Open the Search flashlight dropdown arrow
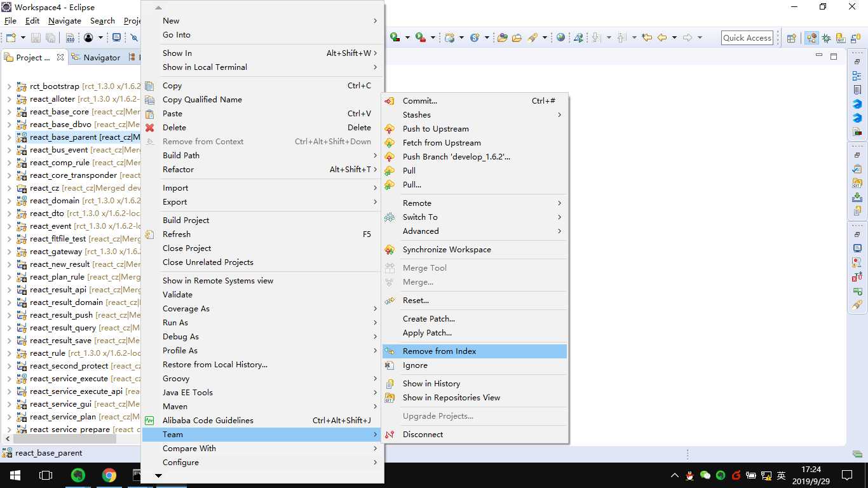 click(x=545, y=37)
